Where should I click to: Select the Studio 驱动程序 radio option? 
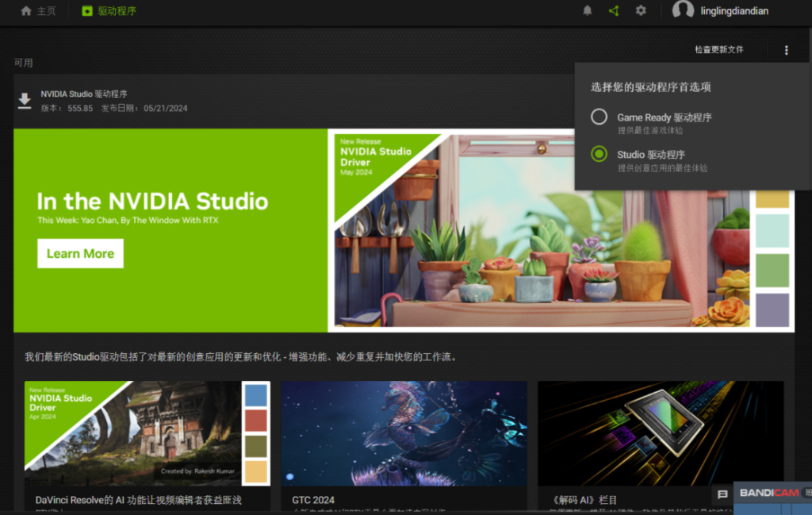pos(599,155)
